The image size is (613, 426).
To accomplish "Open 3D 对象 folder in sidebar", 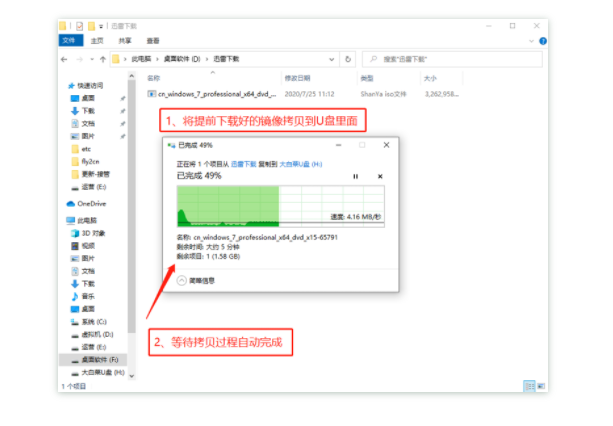I will [92, 232].
